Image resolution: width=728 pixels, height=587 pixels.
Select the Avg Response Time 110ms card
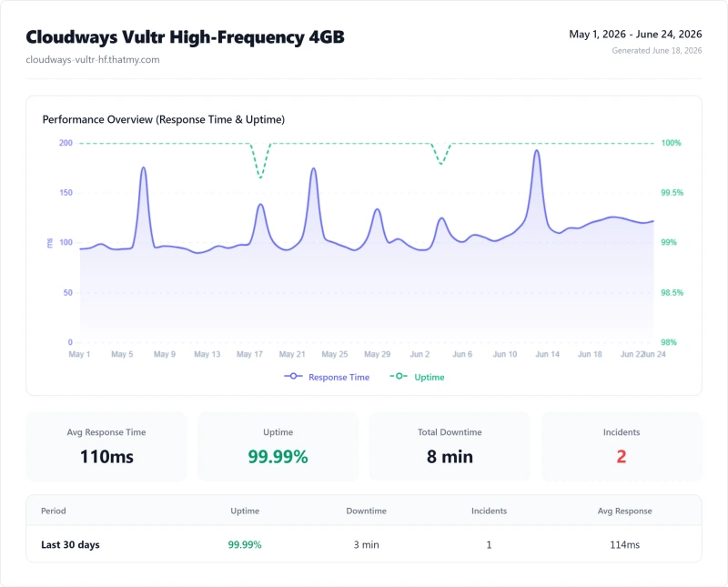pos(106,447)
